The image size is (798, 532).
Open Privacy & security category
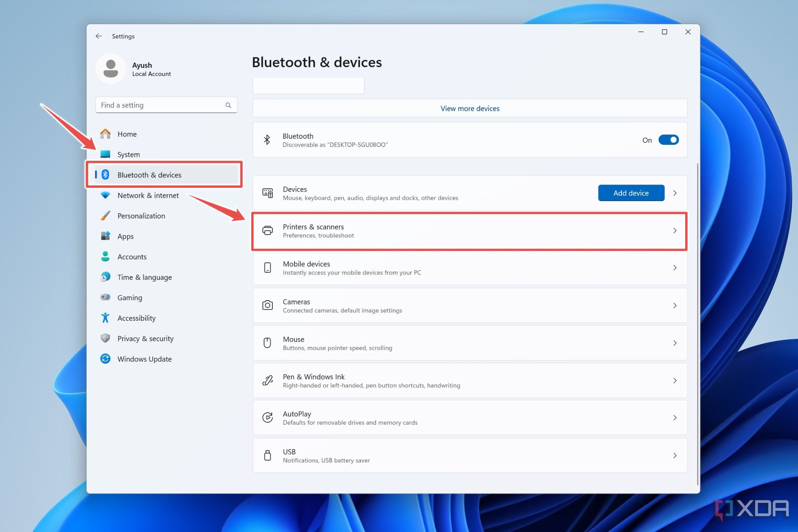(x=166, y=339)
